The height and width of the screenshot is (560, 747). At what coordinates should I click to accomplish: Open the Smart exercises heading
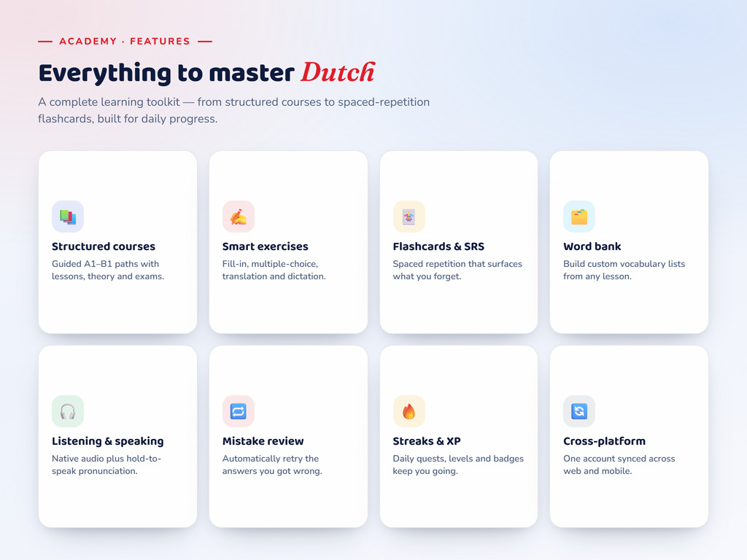point(265,246)
